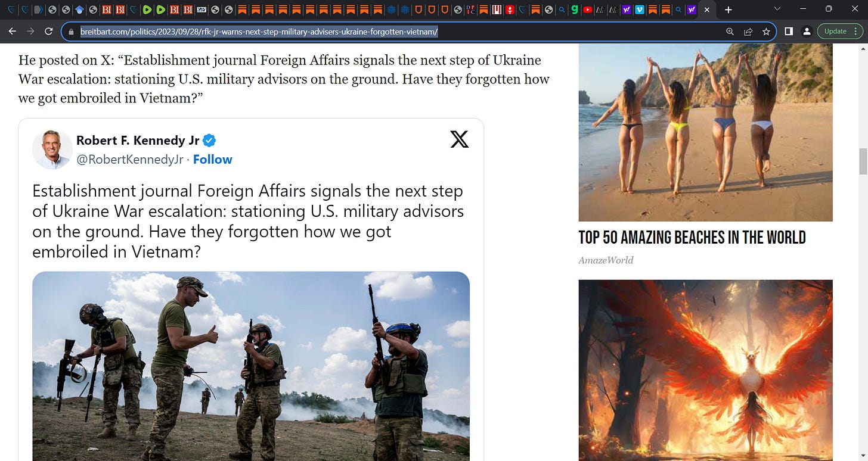The width and height of the screenshot is (868, 461).
Task: Switch to the blue Vimeo V tab
Action: coord(640,10)
